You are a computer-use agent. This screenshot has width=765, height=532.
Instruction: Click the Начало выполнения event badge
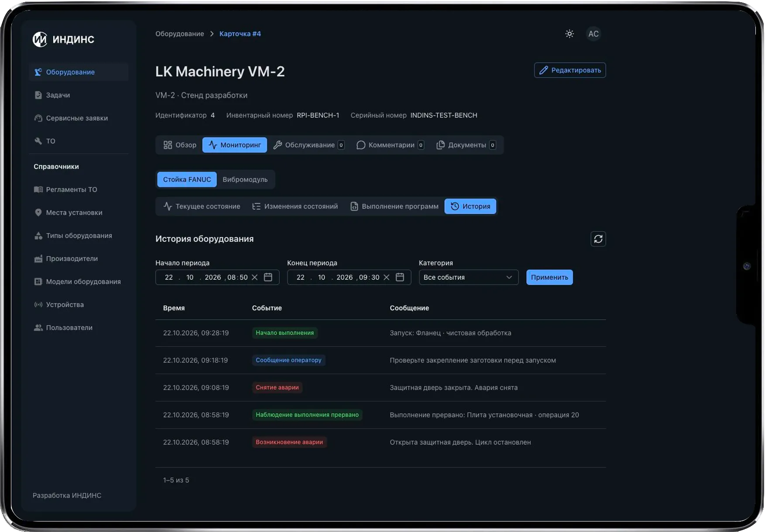285,333
